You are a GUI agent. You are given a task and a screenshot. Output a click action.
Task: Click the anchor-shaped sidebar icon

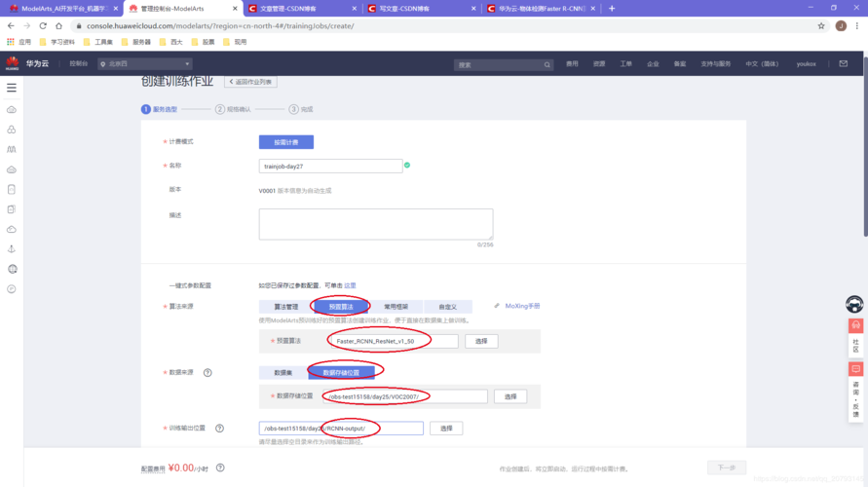click(11, 249)
